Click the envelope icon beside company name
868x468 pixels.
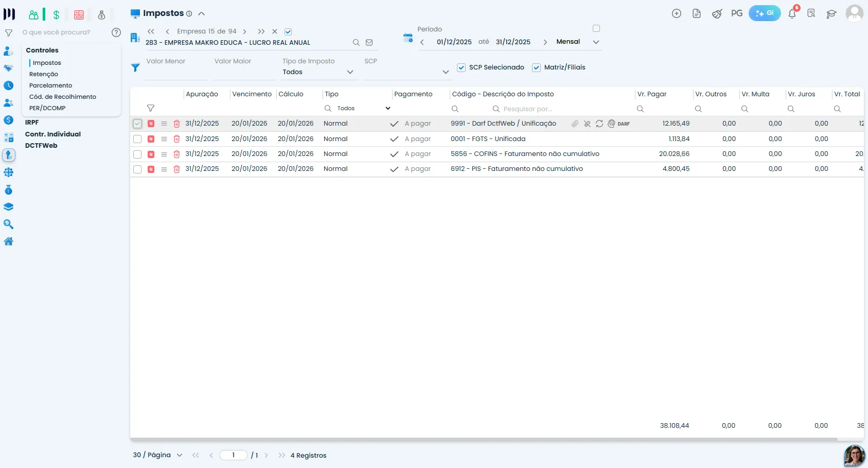[369, 43]
